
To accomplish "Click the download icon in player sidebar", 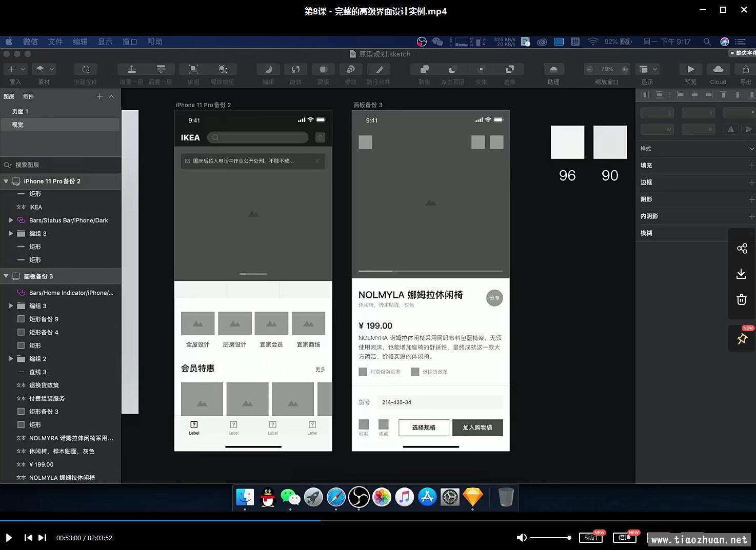I will click(x=742, y=274).
